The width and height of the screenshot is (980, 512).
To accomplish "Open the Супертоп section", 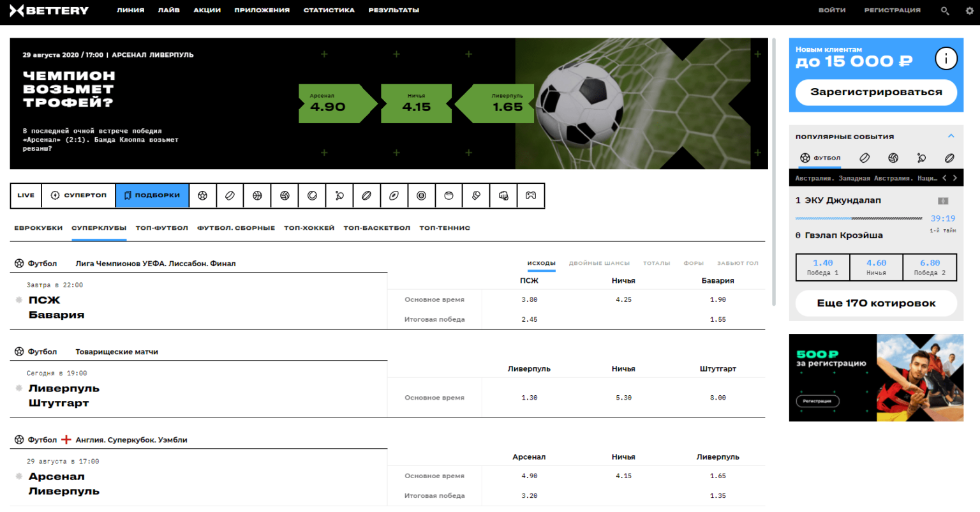I will pos(78,195).
